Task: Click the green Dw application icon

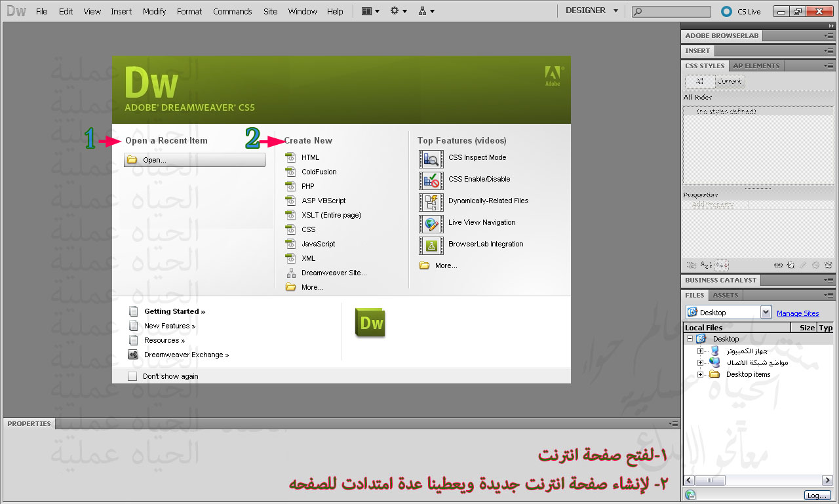Action: click(x=370, y=322)
